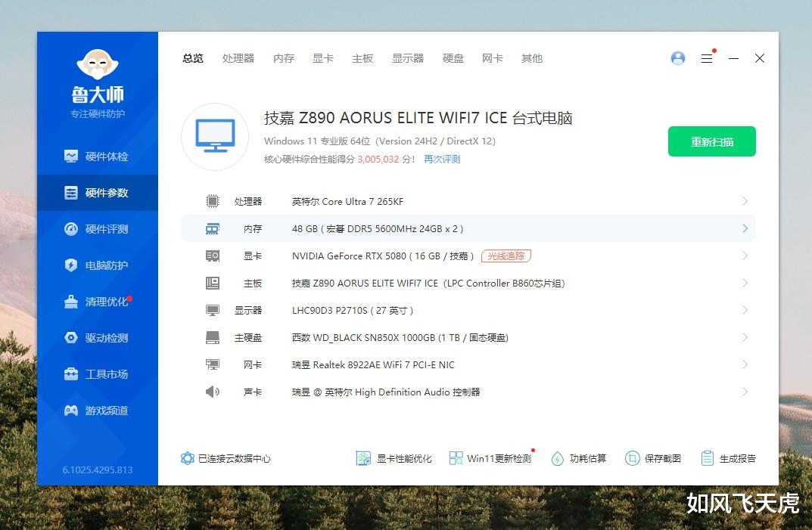Open 硬件体检 in the sidebar
812x530 pixels.
click(98, 157)
